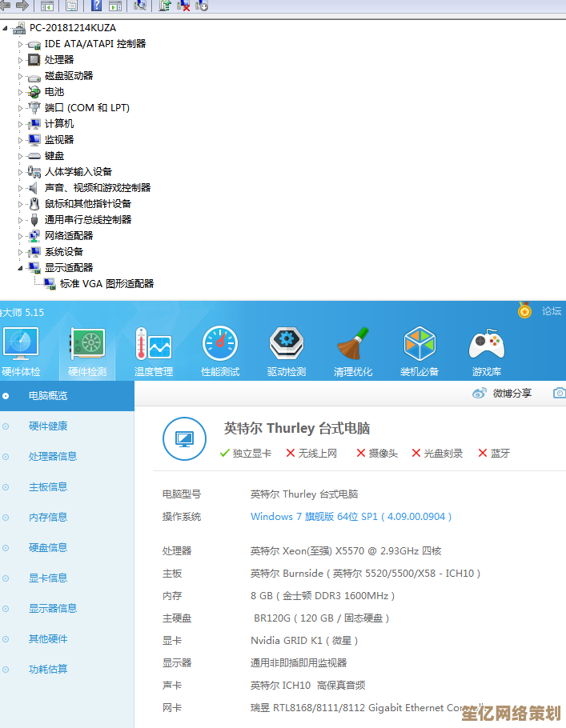Expand the 声音、视频和游戏控制器 node
Screen dimensions: 566x728
tap(20, 188)
